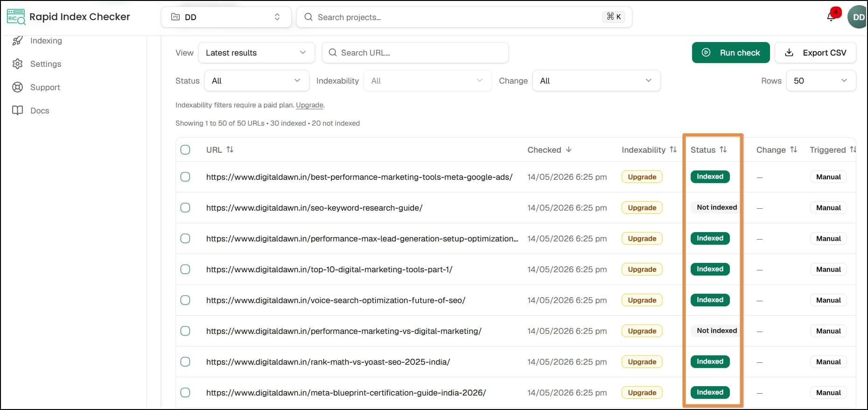Sort by Checked column arrow
The height and width of the screenshot is (410, 868).
[569, 150]
